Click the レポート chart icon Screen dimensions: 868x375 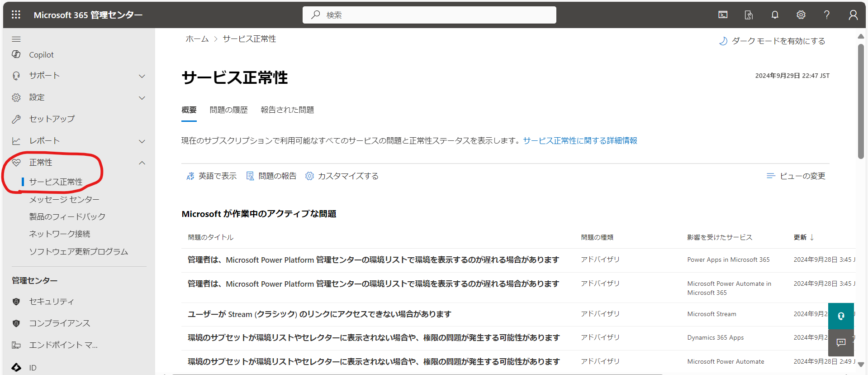(16, 141)
